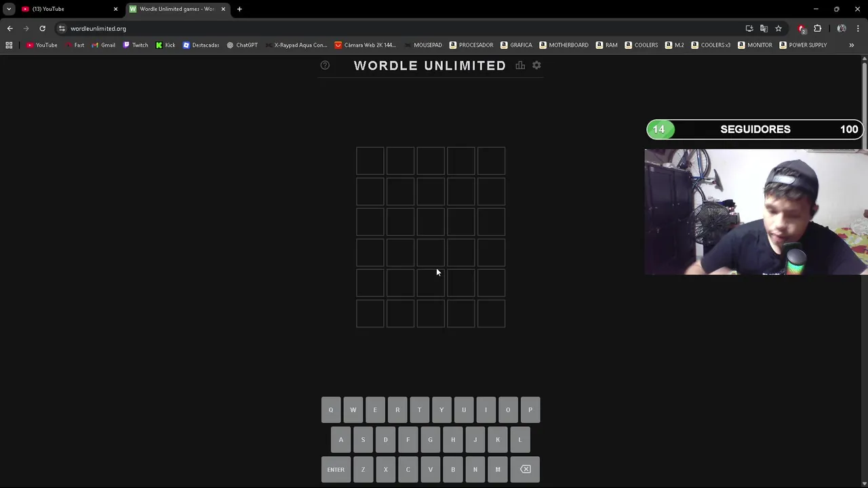868x488 pixels.
Task: Tap the I key on the Wordle keyboard
Action: pyautogui.click(x=486, y=409)
